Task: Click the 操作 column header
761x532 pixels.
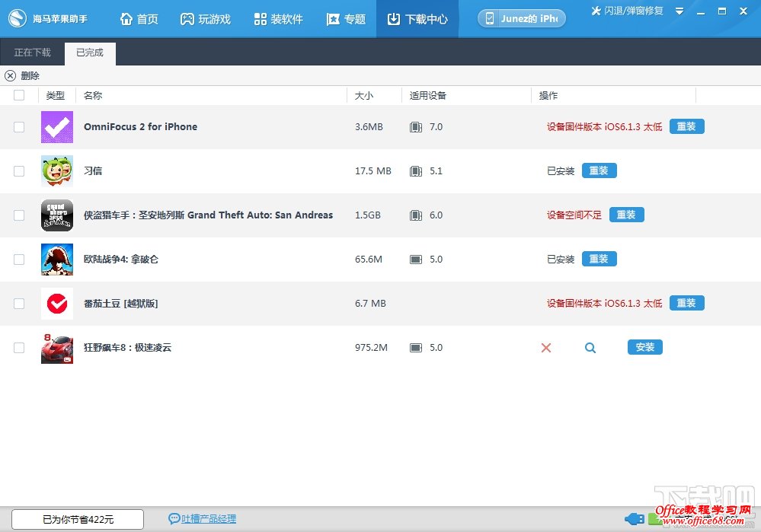Action: coord(548,96)
